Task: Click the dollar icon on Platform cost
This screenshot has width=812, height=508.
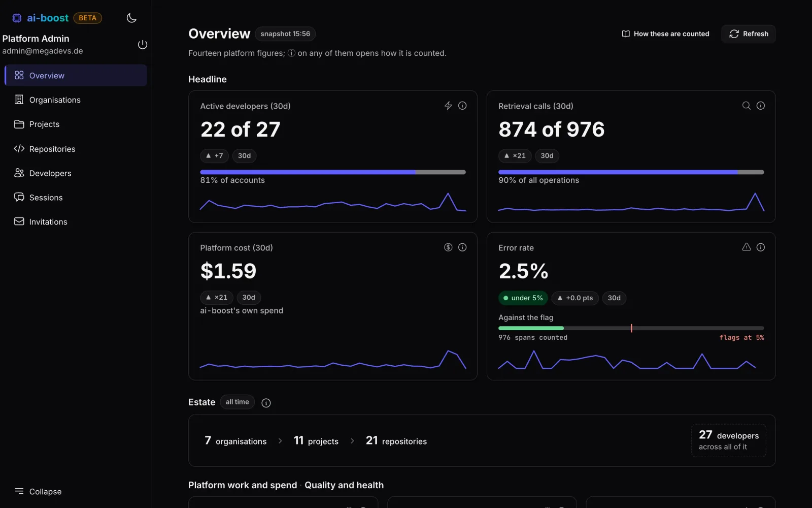Action: click(x=448, y=247)
